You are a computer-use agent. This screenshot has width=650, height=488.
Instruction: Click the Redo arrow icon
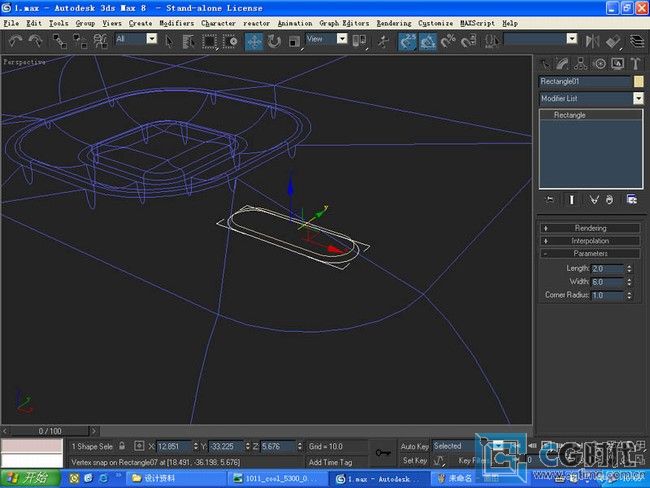point(36,41)
